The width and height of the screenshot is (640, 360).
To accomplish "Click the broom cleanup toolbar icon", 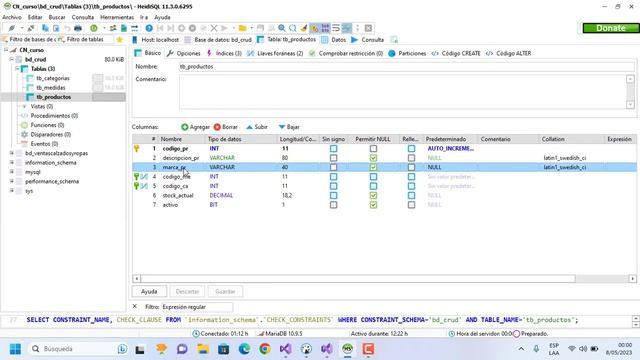I will coord(304,28).
